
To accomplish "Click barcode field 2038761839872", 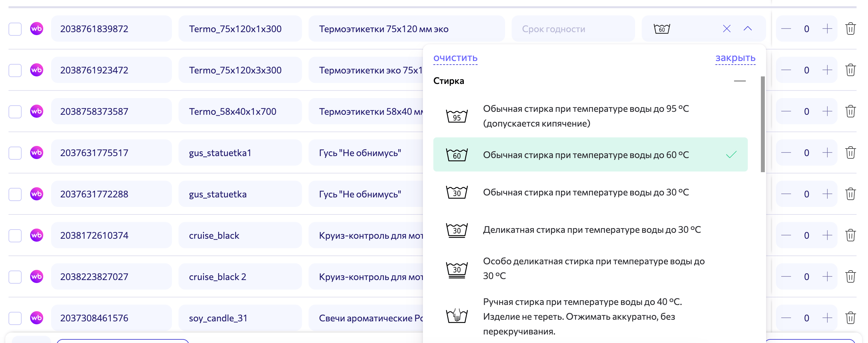I will (112, 29).
